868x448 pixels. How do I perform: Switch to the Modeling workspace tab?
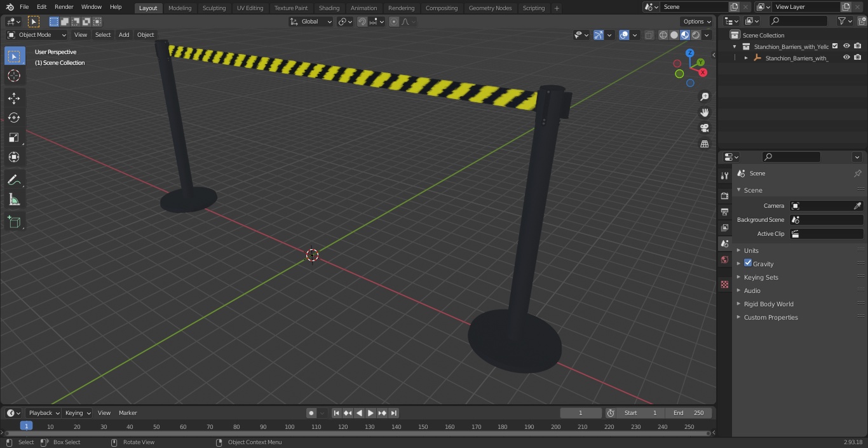(x=180, y=8)
